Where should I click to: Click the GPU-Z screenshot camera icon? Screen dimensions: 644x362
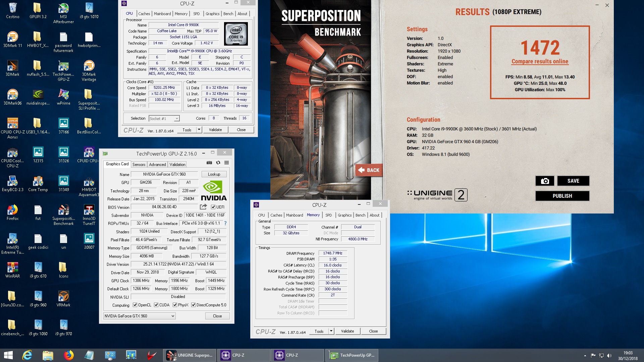point(209,163)
